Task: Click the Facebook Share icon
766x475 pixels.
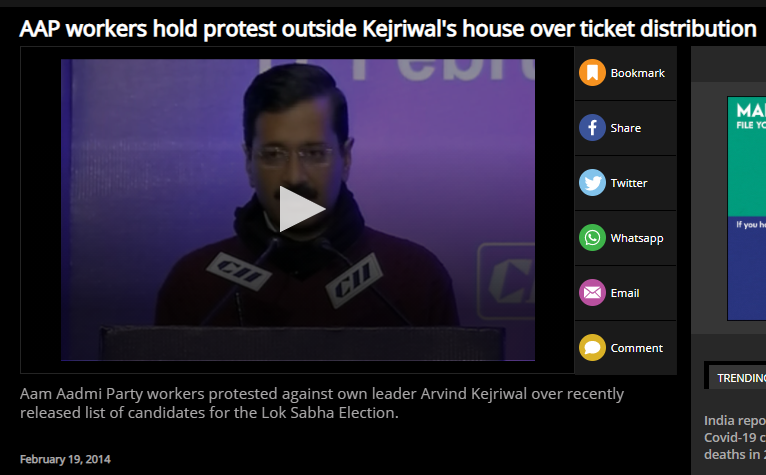Action: pyautogui.click(x=592, y=128)
